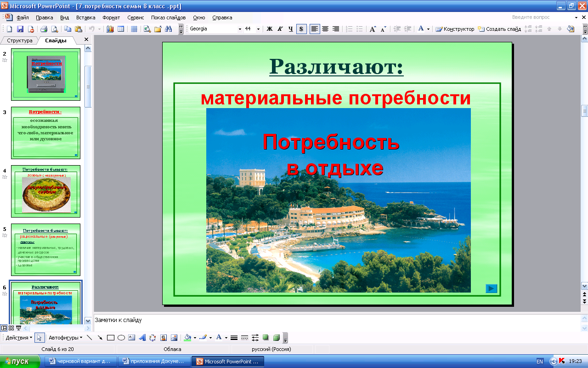588x368 pixels.
Task: Open the Конструктор design pane
Action: point(455,29)
